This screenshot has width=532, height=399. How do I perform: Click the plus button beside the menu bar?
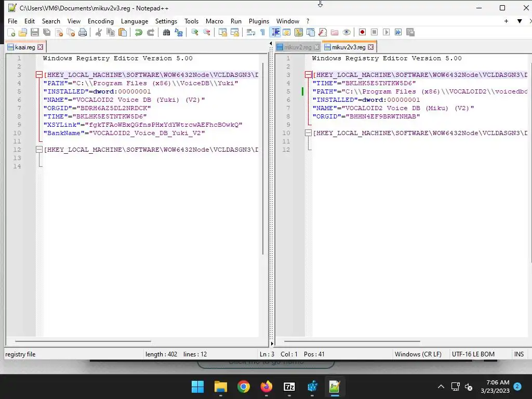(x=506, y=21)
